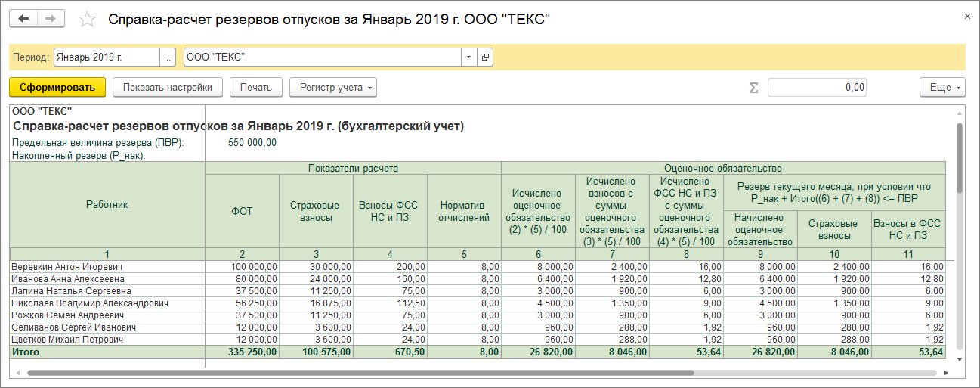Screen dimensions: 980x388
Task: Click the Норматив отчислений column header
Action: (464, 211)
